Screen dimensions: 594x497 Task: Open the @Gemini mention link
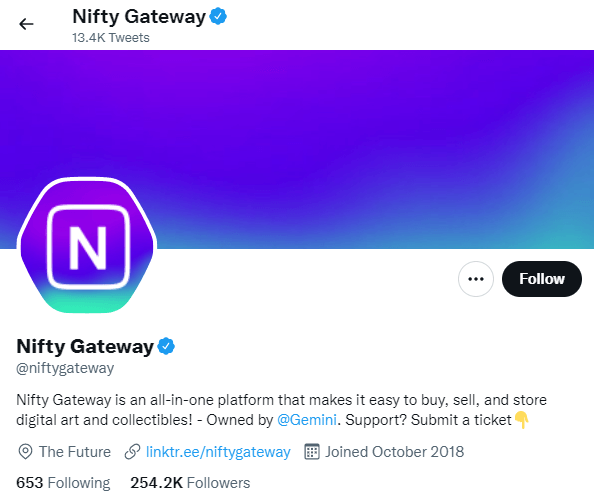coord(306,420)
